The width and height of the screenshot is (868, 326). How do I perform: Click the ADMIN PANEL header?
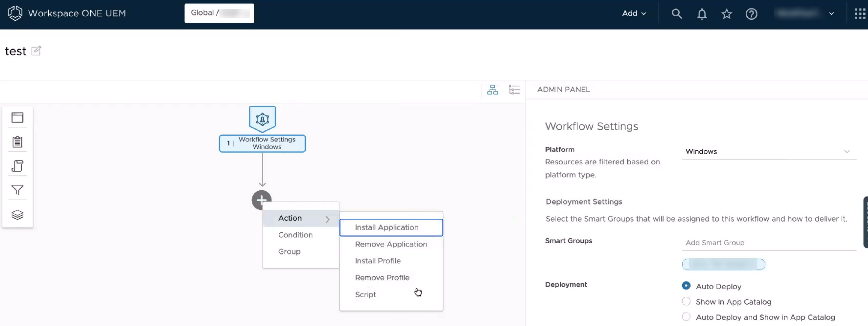click(563, 89)
